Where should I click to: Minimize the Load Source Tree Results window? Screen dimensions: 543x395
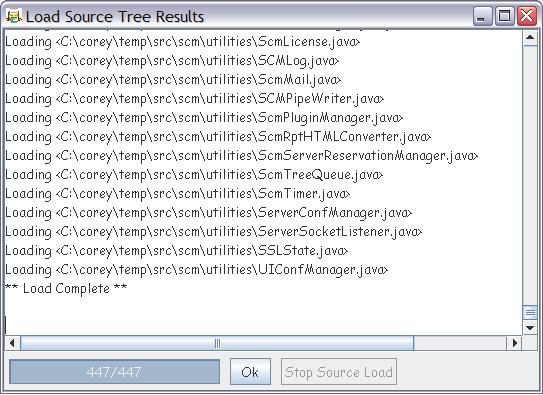point(482,16)
